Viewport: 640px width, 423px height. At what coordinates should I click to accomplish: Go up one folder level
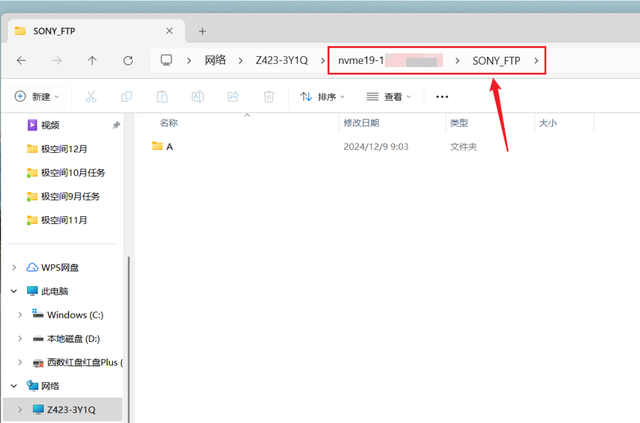(x=92, y=61)
